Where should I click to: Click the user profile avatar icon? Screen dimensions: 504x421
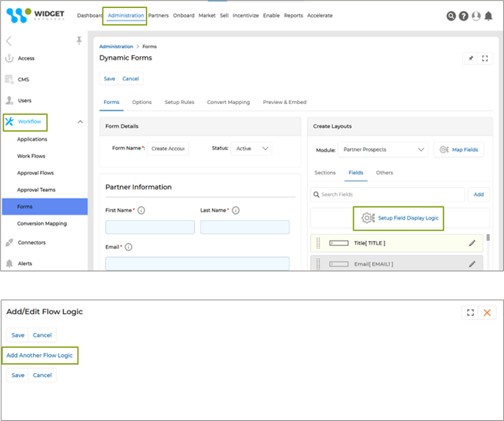pyautogui.click(x=476, y=15)
